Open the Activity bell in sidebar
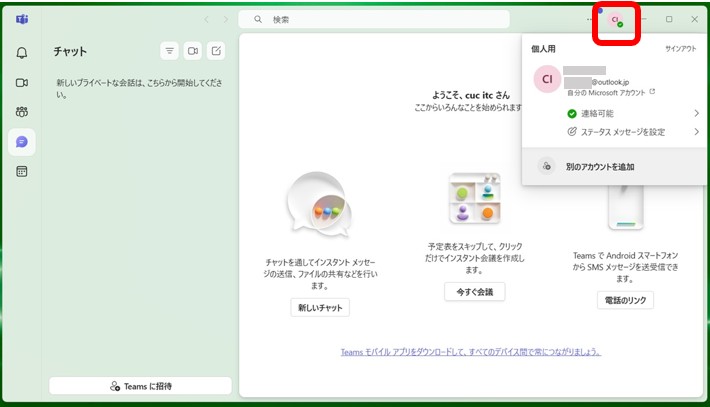 [x=21, y=53]
